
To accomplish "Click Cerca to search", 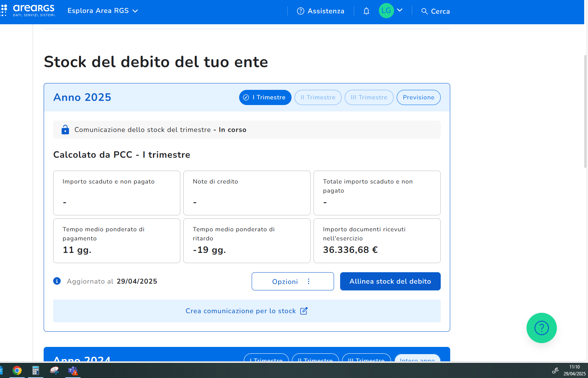I will tap(435, 11).
